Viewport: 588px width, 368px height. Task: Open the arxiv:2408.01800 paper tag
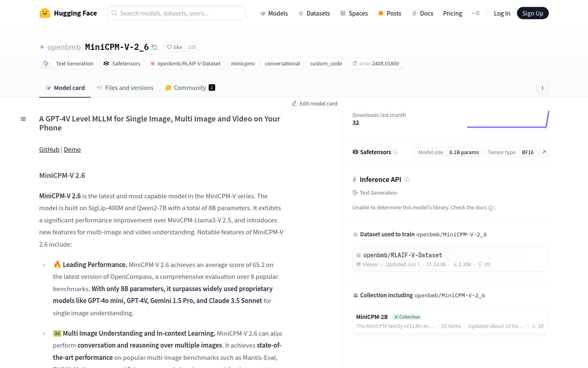click(x=376, y=63)
